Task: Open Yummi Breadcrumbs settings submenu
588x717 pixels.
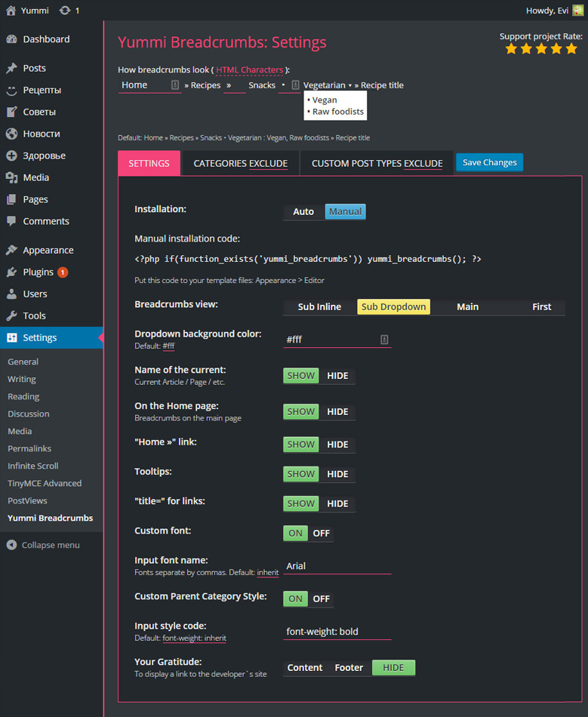Action: [51, 518]
